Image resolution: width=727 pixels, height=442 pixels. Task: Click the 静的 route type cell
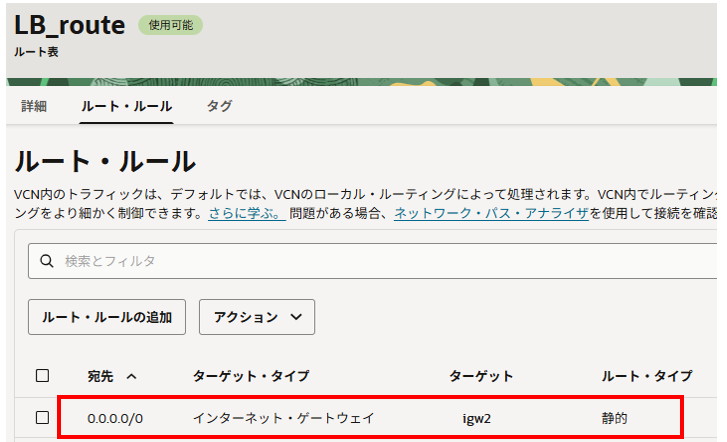click(614, 418)
